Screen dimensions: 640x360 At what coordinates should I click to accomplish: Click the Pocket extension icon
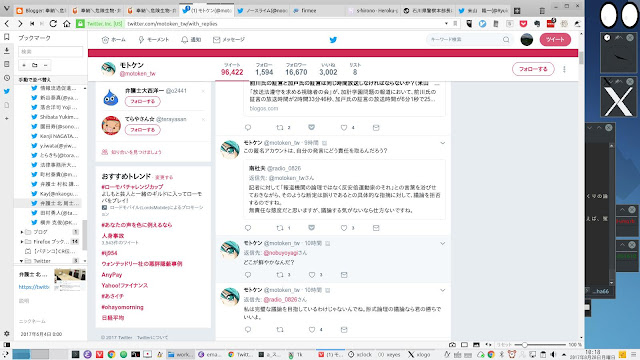pos(523,24)
